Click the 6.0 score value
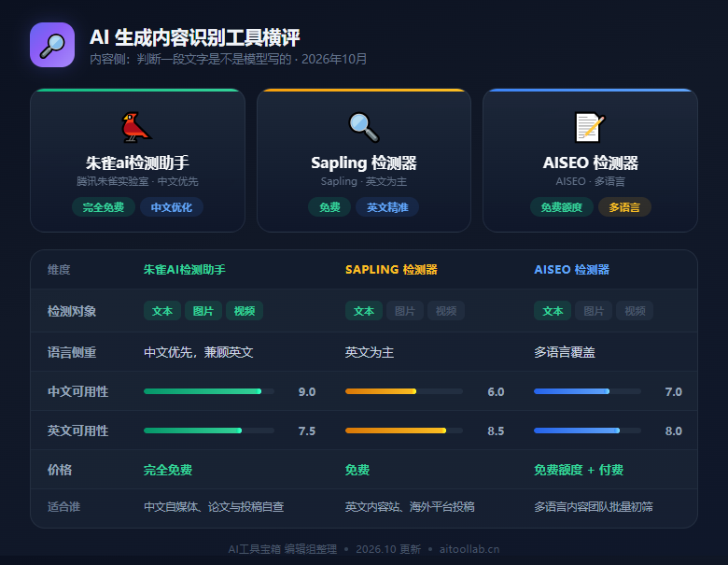The image size is (728, 565). click(496, 391)
